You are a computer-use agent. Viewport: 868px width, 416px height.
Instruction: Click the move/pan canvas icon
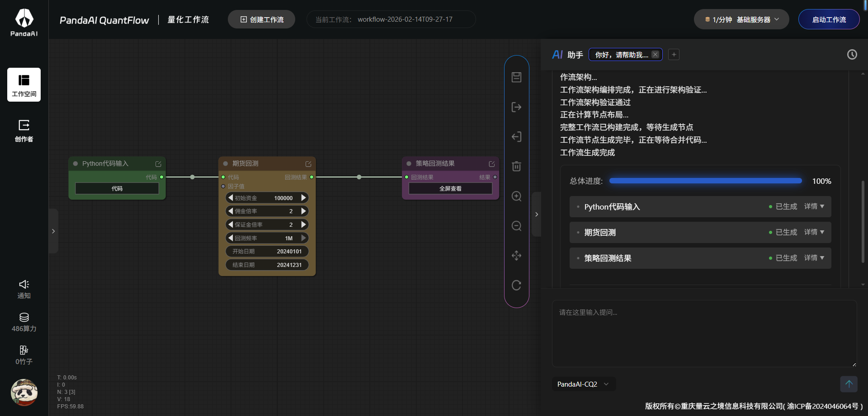point(516,256)
